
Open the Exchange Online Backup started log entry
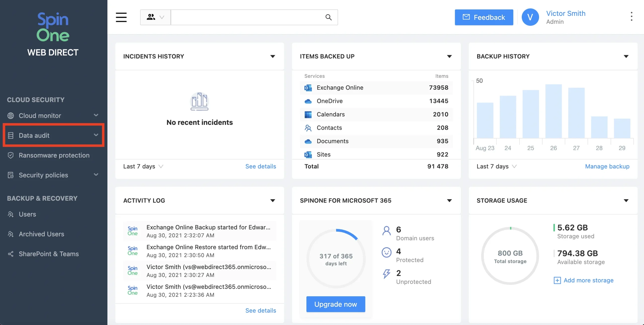tap(199, 231)
